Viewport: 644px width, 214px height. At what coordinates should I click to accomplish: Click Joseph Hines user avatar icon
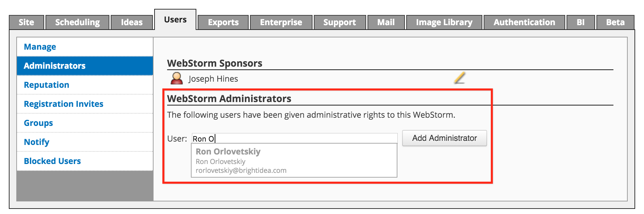177,78
